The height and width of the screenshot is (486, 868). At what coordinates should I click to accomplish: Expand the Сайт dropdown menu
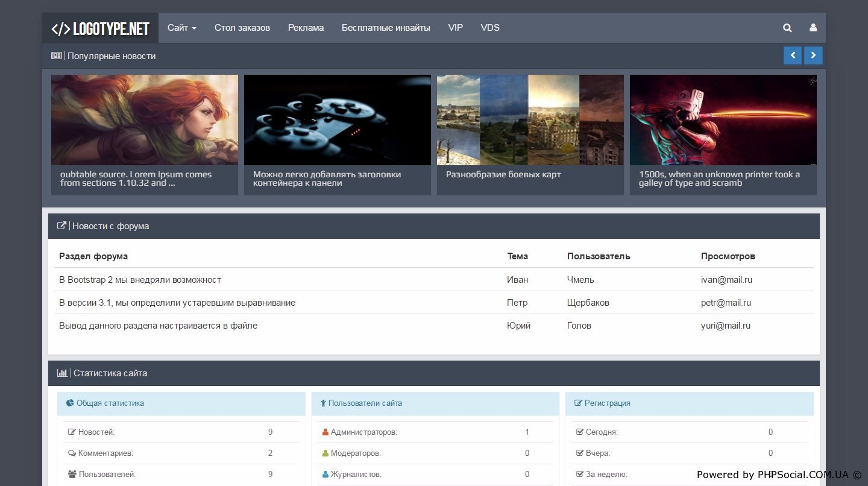(182, 28)
